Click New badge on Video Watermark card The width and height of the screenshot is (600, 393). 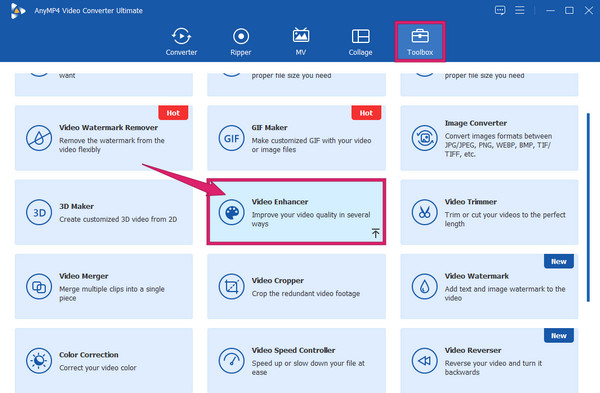[559, 261]
